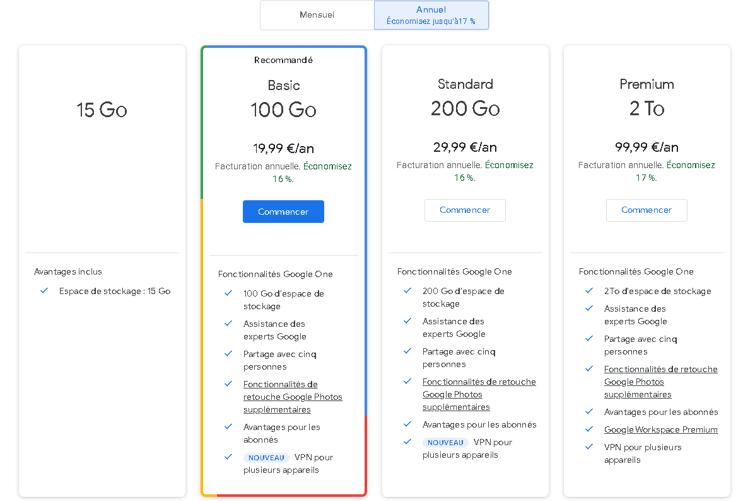This screenshot has width=743, height=501.
Task: Click checkmark beside Standard 'Partage avec cinq personnes'
Action: tap(408, 351)
